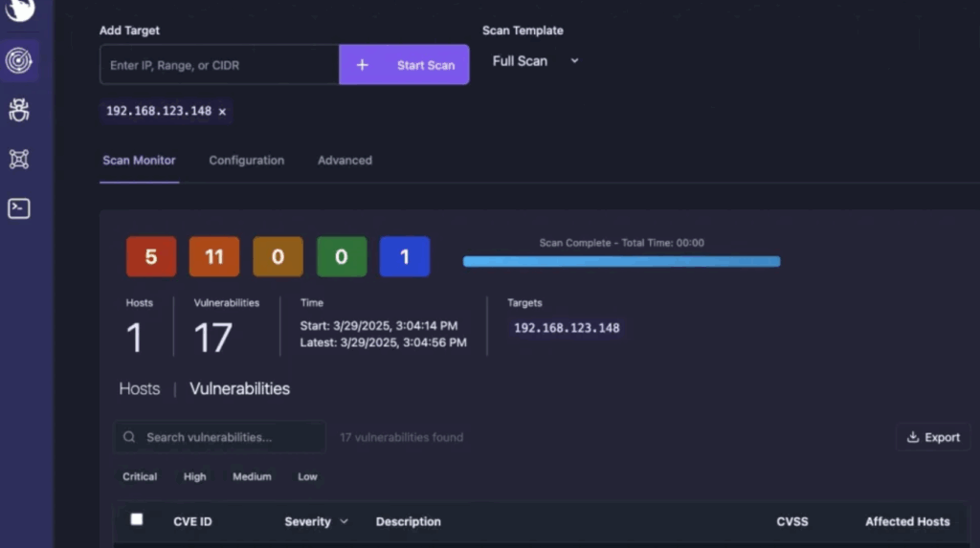980x548 pixels.
Task: Open the Scan Template Full Scan dropdown
Action: (x=535, y=61)
